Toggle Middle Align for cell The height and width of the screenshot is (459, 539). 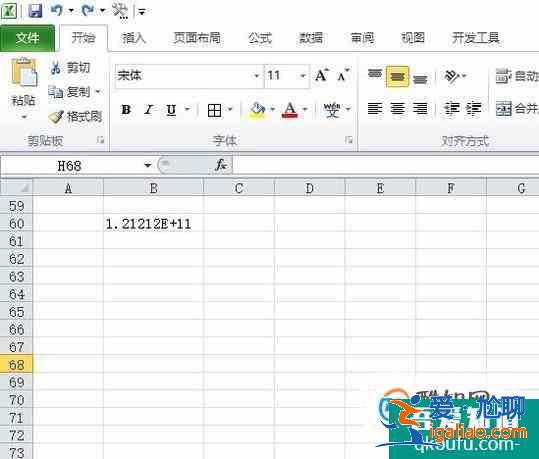397,76
